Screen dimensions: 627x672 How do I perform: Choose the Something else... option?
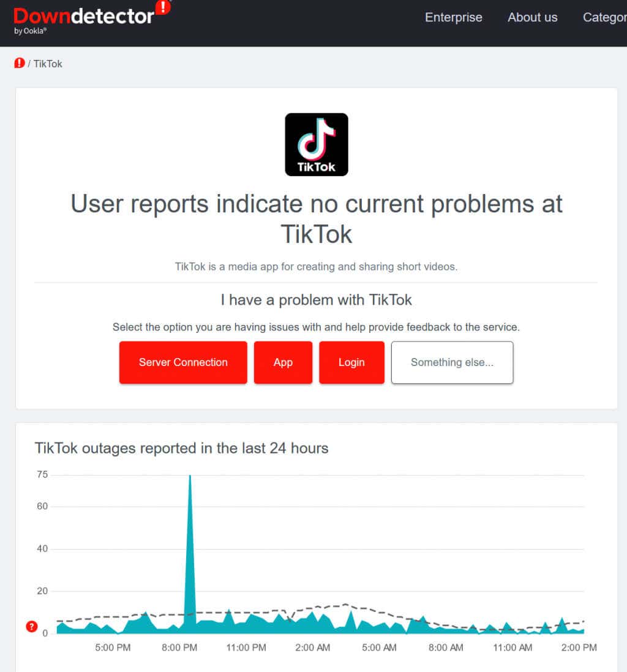pos(452,362)
